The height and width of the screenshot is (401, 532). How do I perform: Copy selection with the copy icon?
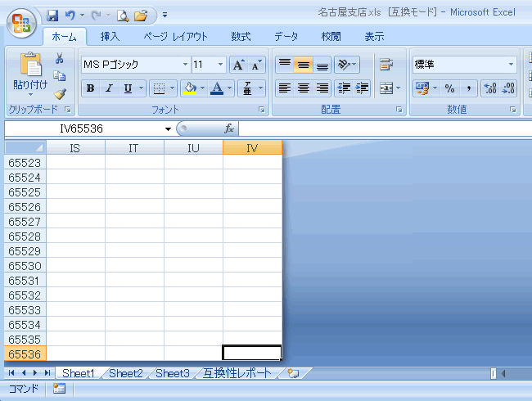(60, 76)
